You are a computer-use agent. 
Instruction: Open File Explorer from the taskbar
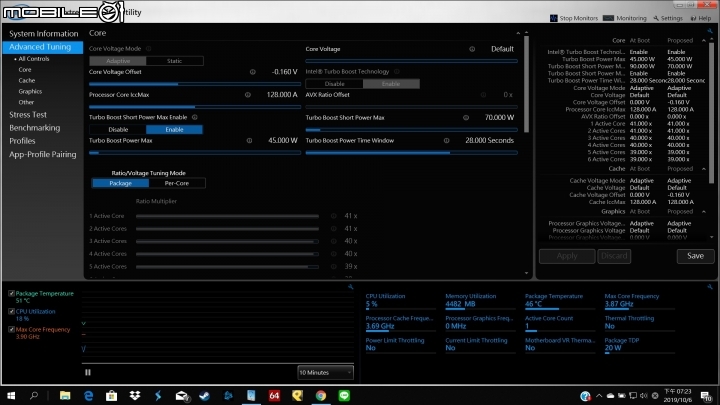click(65, 395)
